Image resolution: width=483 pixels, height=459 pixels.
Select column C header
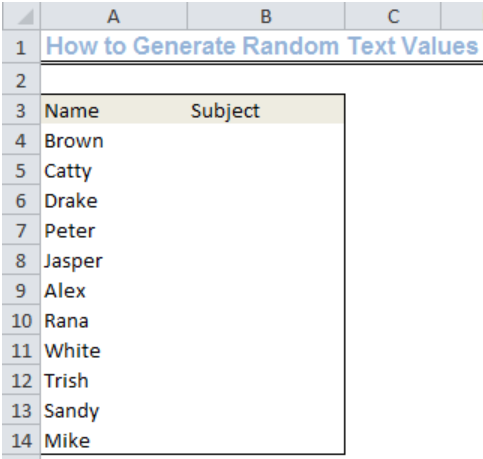pos(393,16)
